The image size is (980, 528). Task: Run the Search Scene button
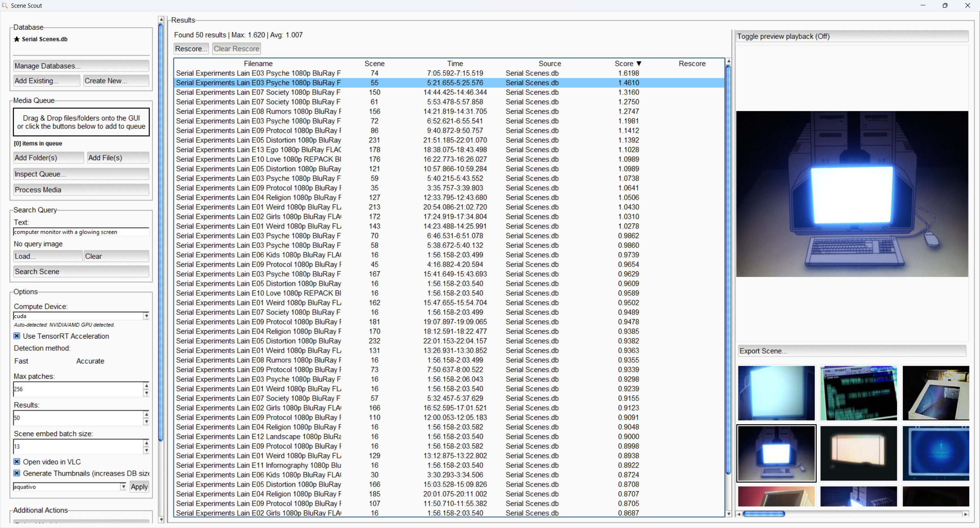pyautogui.click(x=81, y=272)
